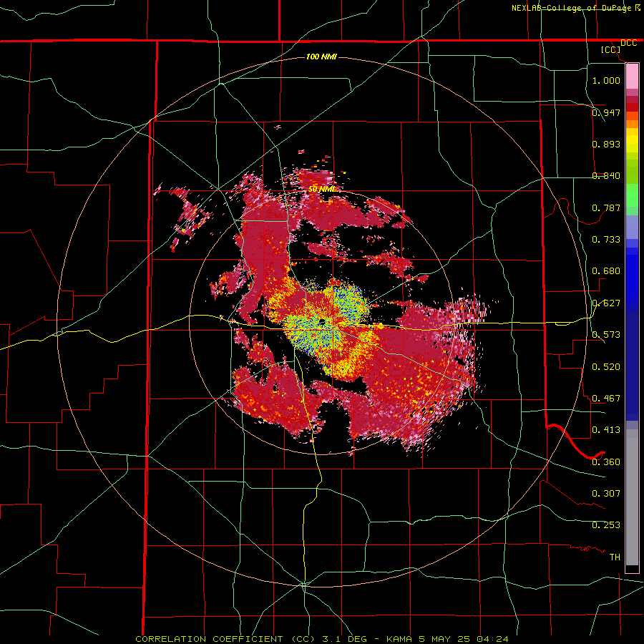Select the 0.893 scale label

[606, 144]
